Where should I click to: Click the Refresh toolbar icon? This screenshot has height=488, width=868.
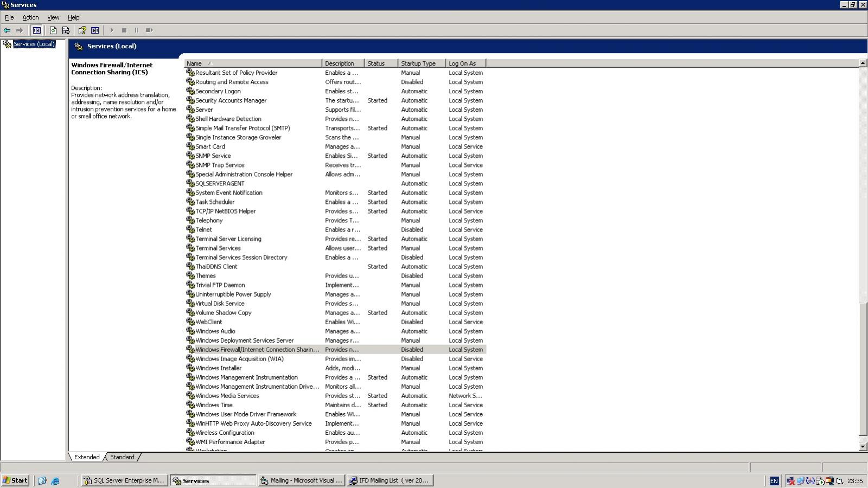pyautogui.click(x=53, y=30)
